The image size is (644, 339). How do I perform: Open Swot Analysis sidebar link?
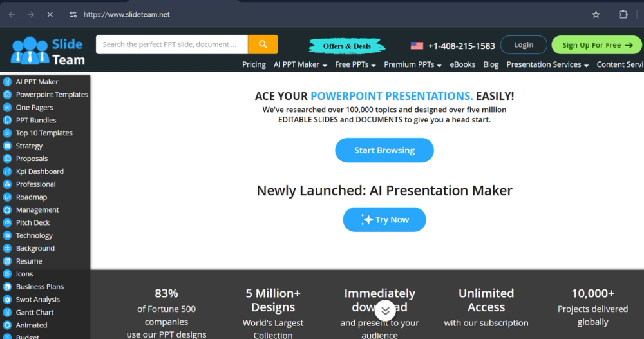pos(38,300)
